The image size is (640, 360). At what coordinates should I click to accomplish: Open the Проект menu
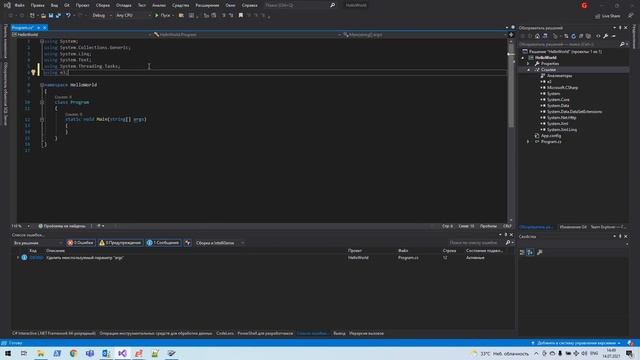click(82, 5)
